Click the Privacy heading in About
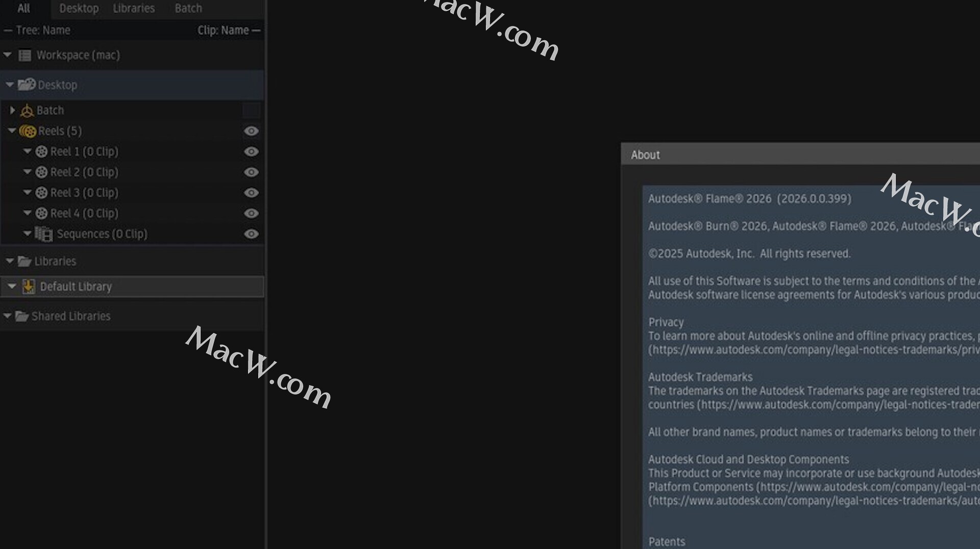Screen dimensions: 980x549 click(x=666, y=322)
